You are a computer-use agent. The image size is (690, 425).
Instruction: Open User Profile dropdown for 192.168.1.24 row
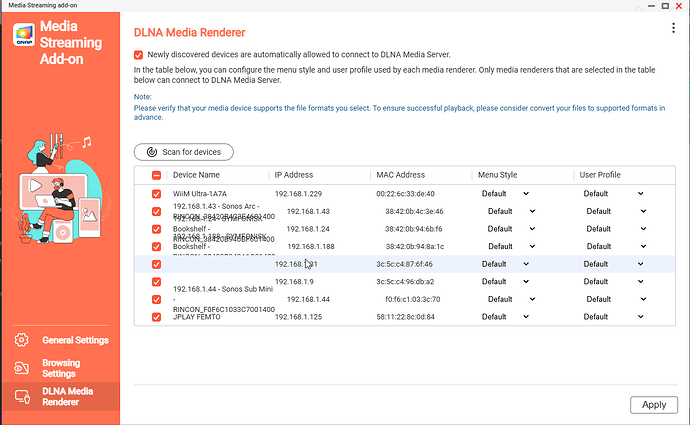click(x=616, y=229)
